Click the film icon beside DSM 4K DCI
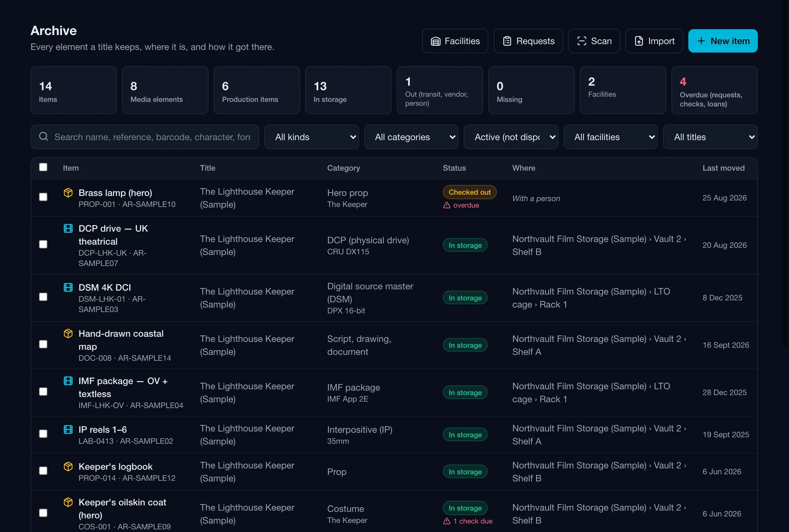The width and height of the screenshot is (789, 532). coord(68,287)
